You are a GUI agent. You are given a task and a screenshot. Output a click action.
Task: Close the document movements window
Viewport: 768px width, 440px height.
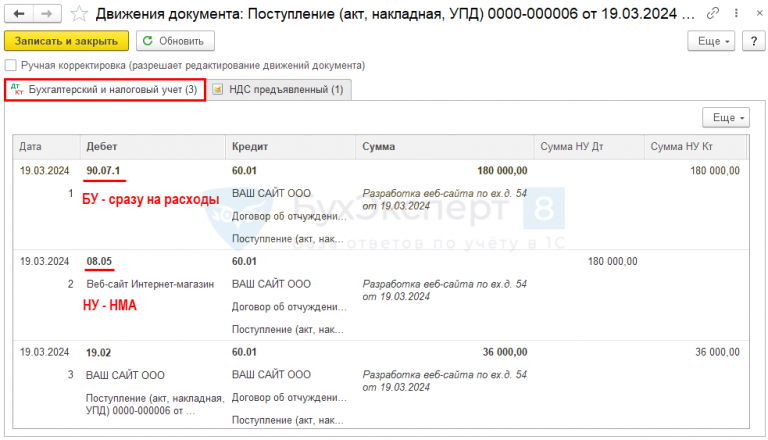[x=759, y=13]
